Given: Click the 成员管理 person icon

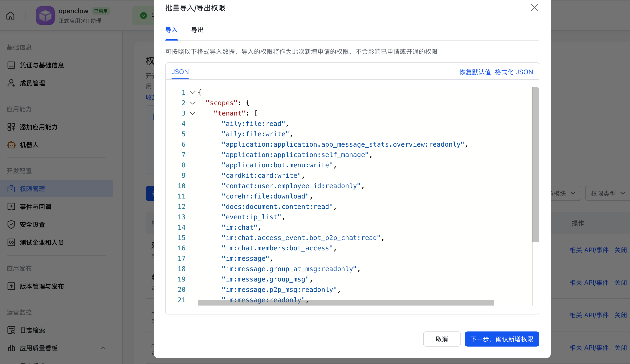Looking at the screenshot, I should [x=11, y=83].
